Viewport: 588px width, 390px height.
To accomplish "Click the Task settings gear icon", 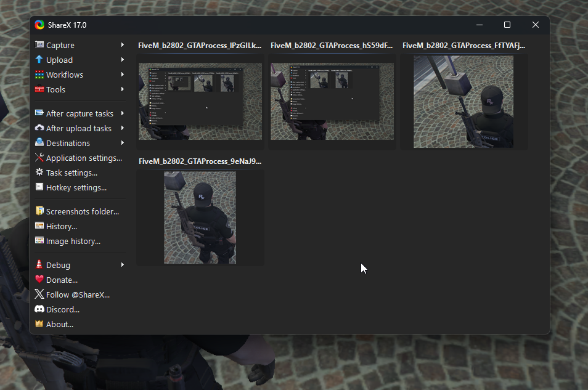I will click(x=39, y=172).
